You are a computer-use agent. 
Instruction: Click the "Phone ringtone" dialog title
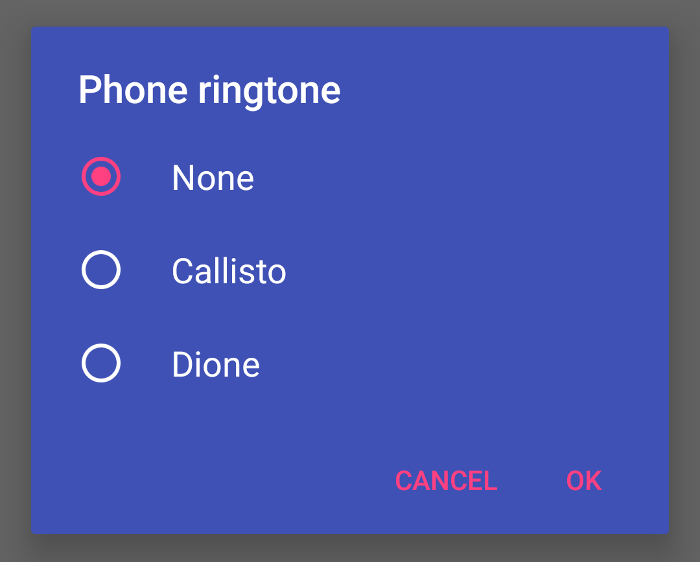click(209, 90)
